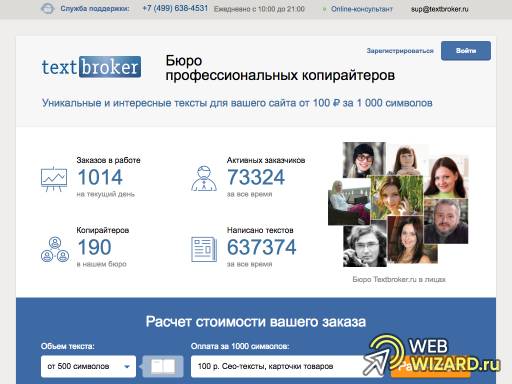Click the written texts newspaper icon
Image resolution: width=512 pixels, height=384 pixels.
204,249
